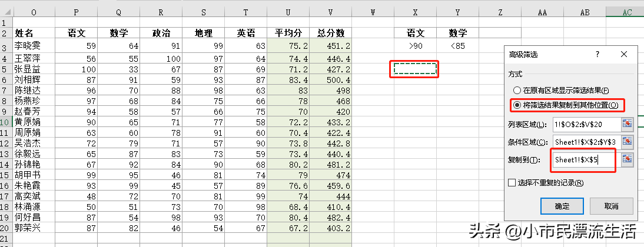This screenshot has height=247, width=644.
Task: Select column U header
Action: 288,13
